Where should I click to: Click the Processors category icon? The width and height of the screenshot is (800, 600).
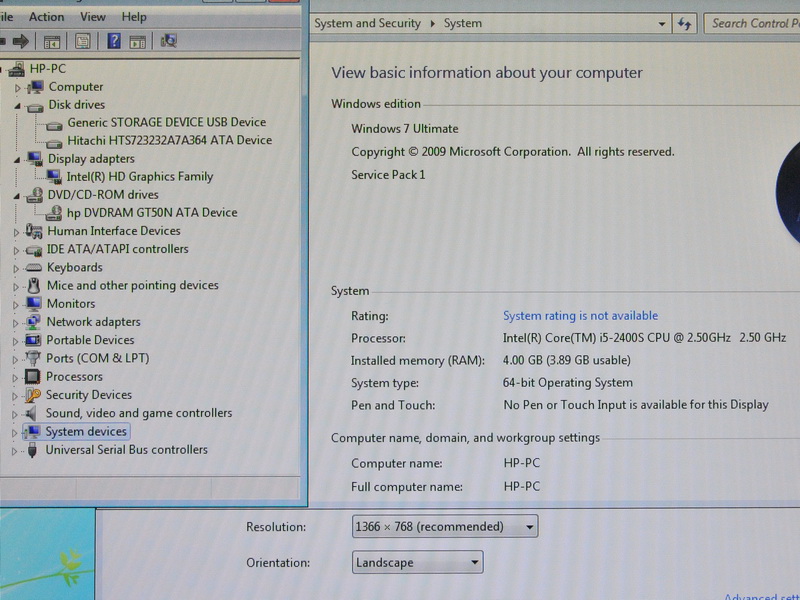(32, 377)
